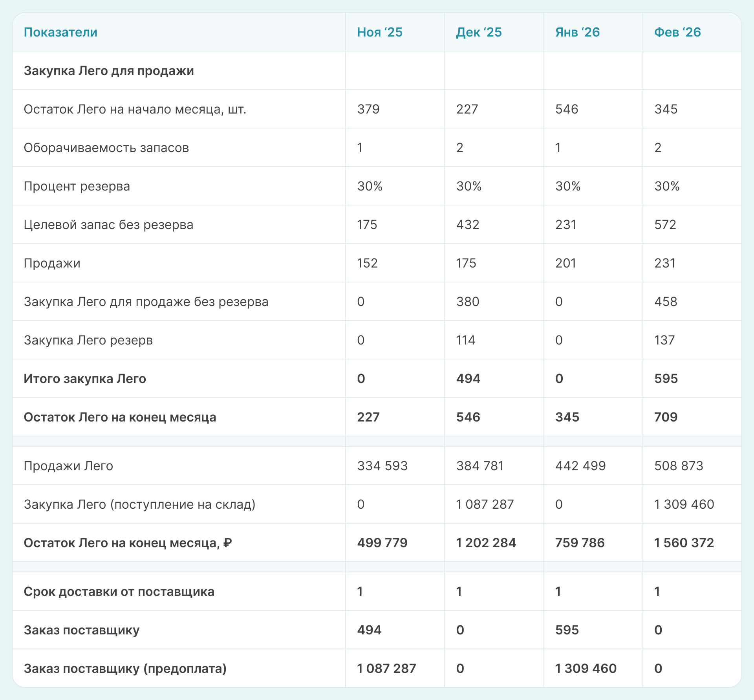Click the Оборачиваемость запасов row label

tap(106, 148)
